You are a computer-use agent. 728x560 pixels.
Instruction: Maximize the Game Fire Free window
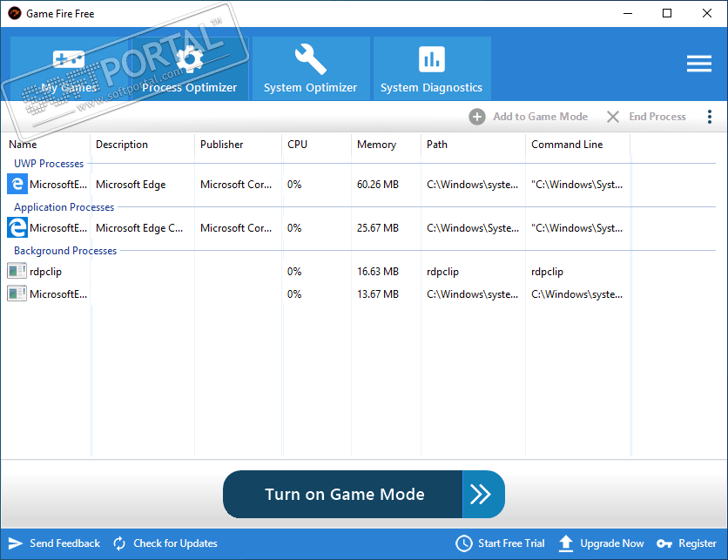(x=667, y=13)
